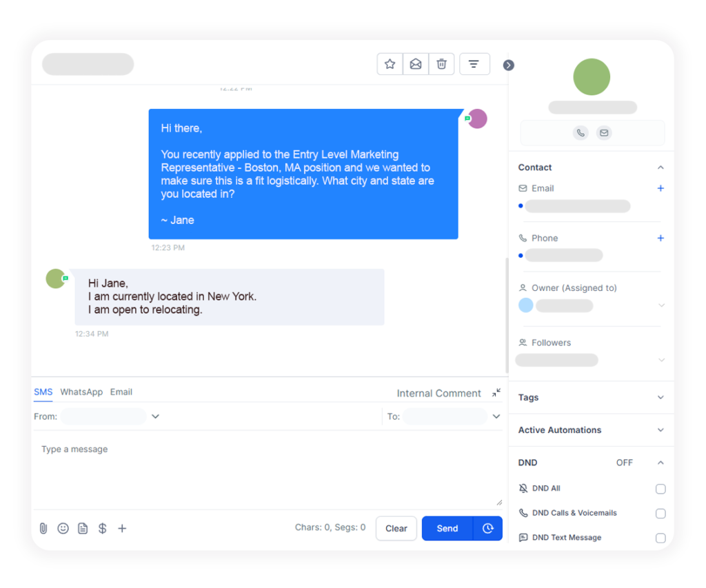706x588 pixels.
Task: Send the message
Action: 447,528
